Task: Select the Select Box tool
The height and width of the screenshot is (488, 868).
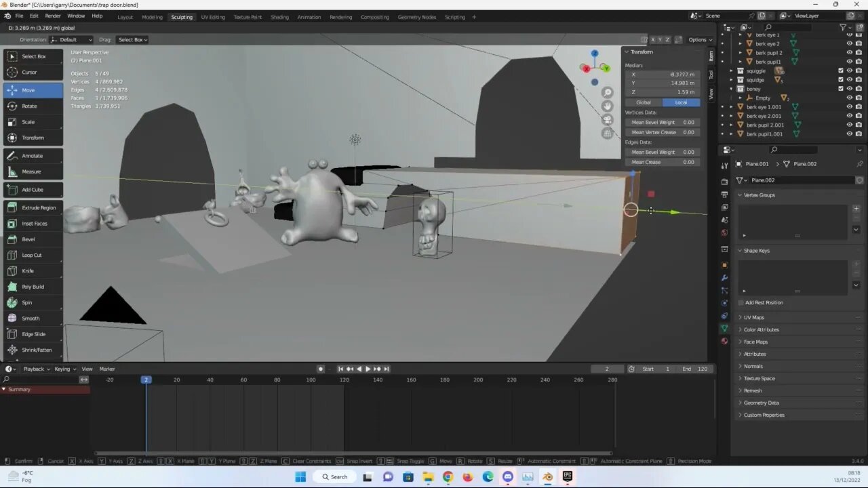Action: pos(33,56)
